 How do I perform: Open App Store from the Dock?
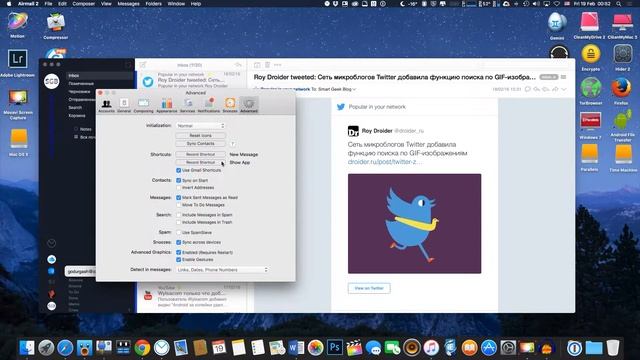[489, 348]
